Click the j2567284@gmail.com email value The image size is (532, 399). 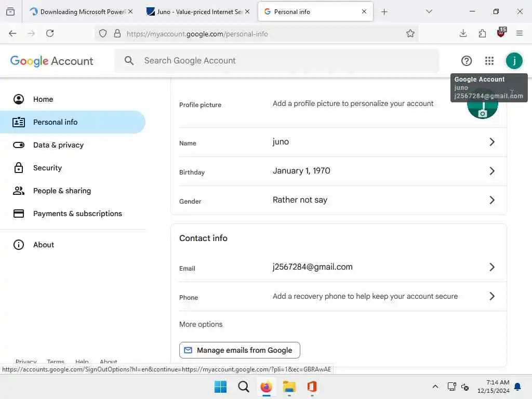coord(312,267)
